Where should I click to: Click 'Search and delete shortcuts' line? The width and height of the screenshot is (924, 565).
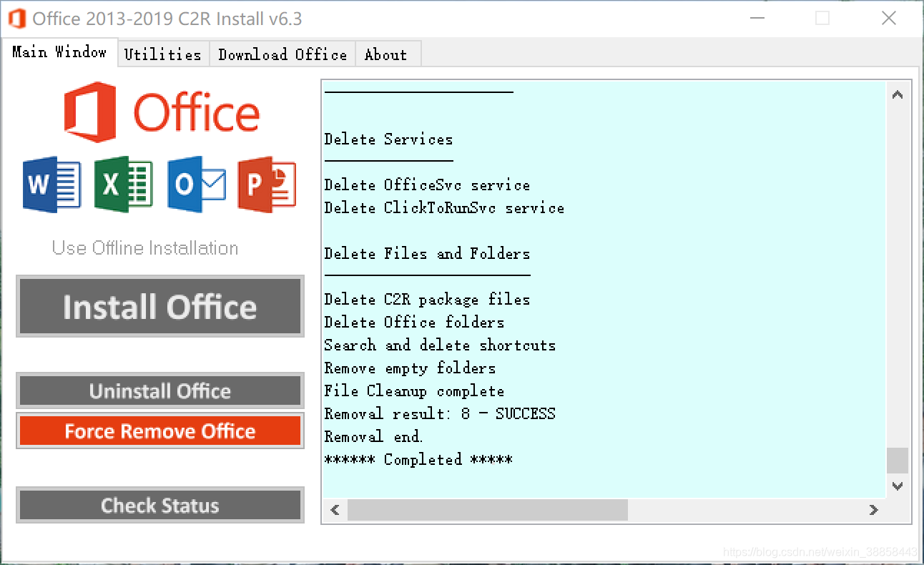[x=440, y=345]
